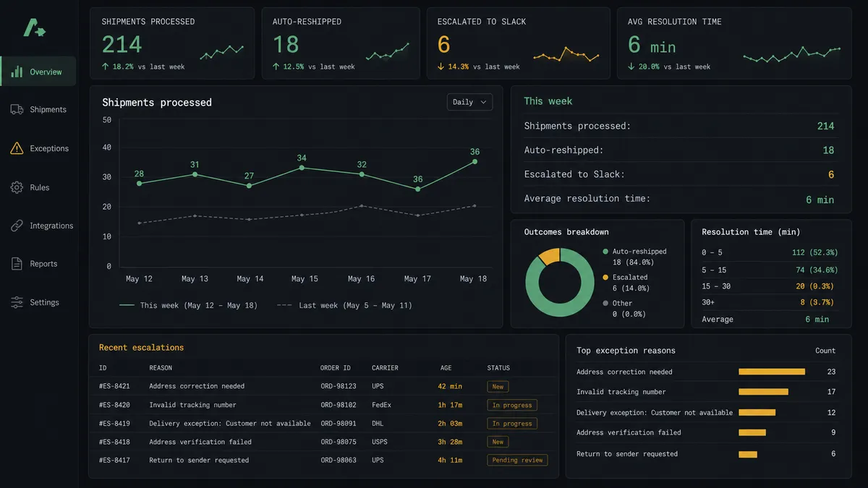Click the 20.0% vs last week change
The image size is (868, 488).
[669, 67]
